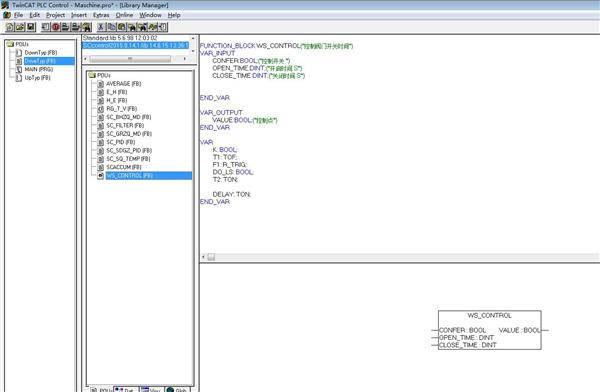600x392 pixels.
Task: Click the OPEN_TIME : DINT input pin label
Action: click(x=466, y=338)
